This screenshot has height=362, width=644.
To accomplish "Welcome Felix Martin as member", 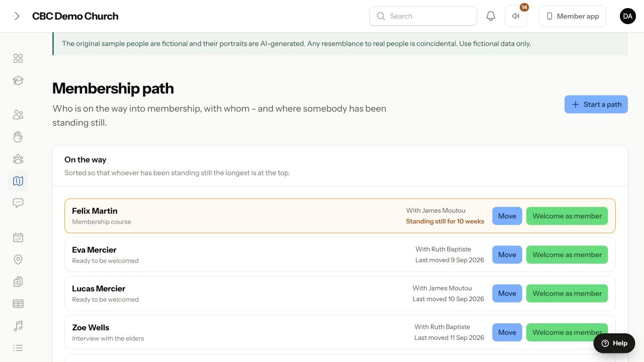I will (567, 216).
